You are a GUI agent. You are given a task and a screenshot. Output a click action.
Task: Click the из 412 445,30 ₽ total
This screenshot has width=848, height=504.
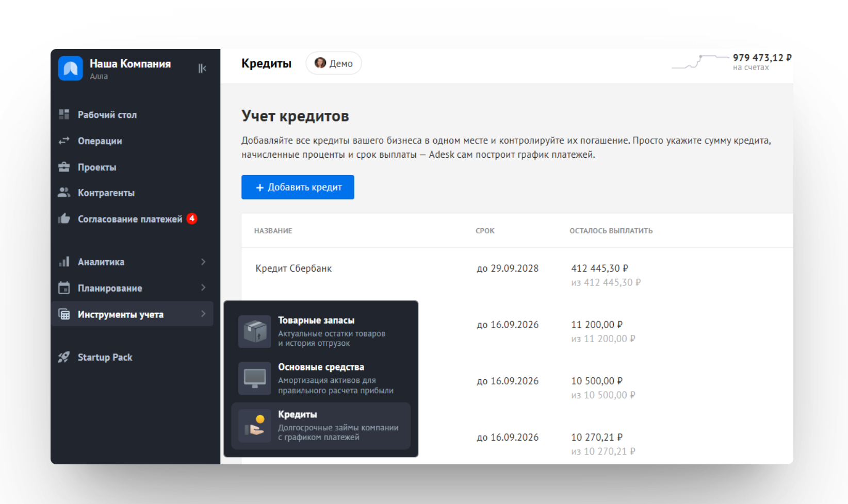[x=606, y=282]
